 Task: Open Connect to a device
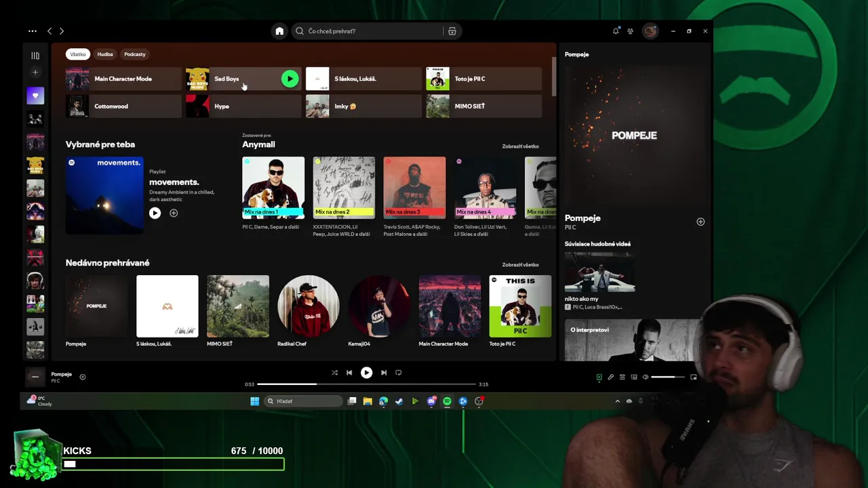[x=634, y=377]
